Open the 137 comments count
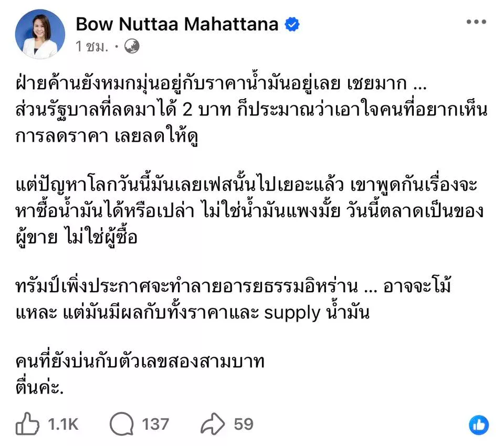Viewport: 504px width, 446px height. (x=155, y=424)
